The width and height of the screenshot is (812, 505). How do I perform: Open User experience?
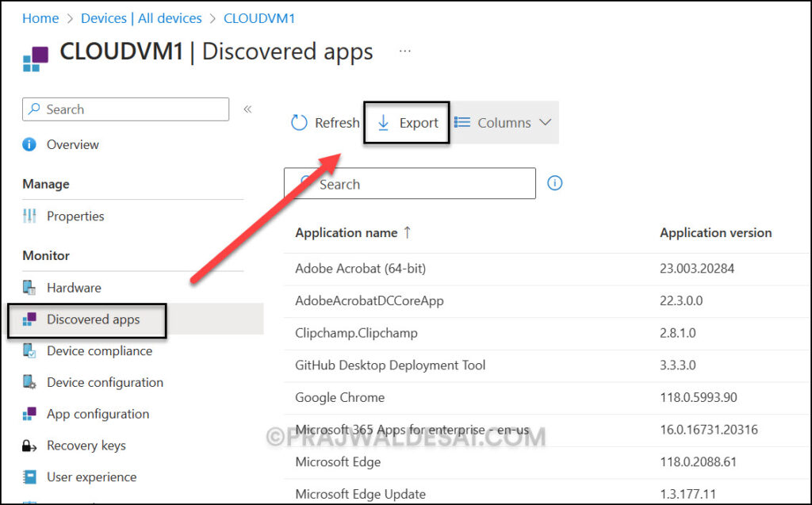92,477
